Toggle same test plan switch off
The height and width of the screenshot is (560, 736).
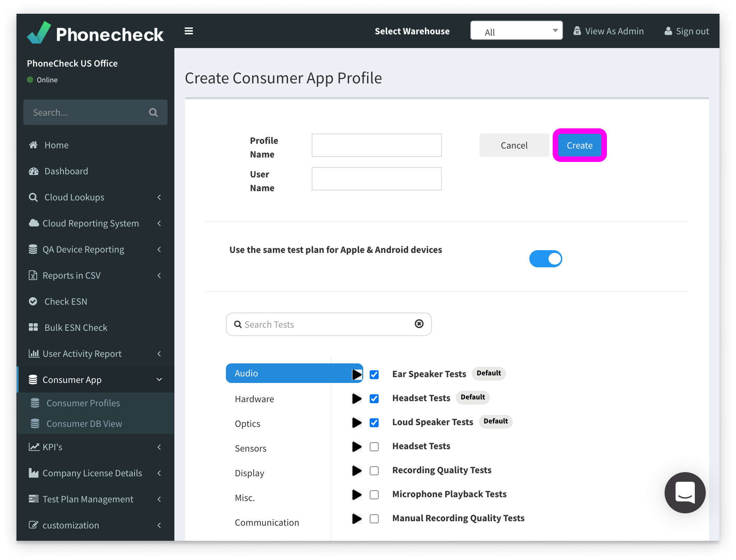545,259
